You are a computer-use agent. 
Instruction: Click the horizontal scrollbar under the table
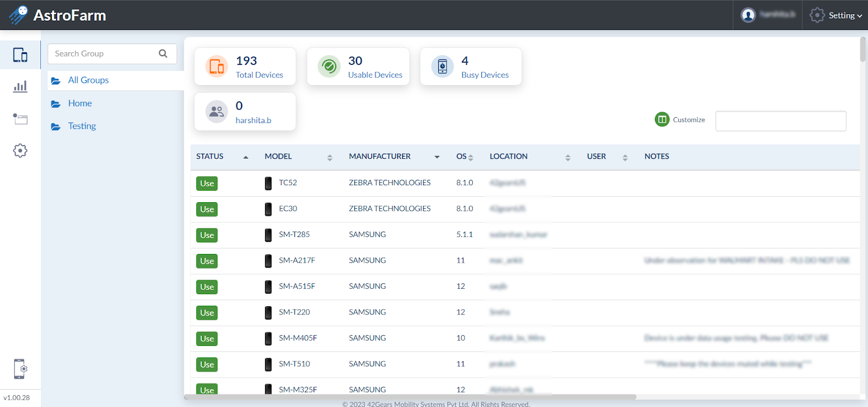tap(410, 397)
